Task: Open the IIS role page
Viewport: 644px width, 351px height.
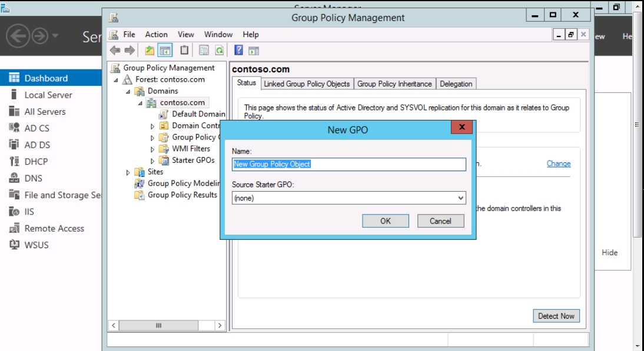Action: click(x=29, y=212)
